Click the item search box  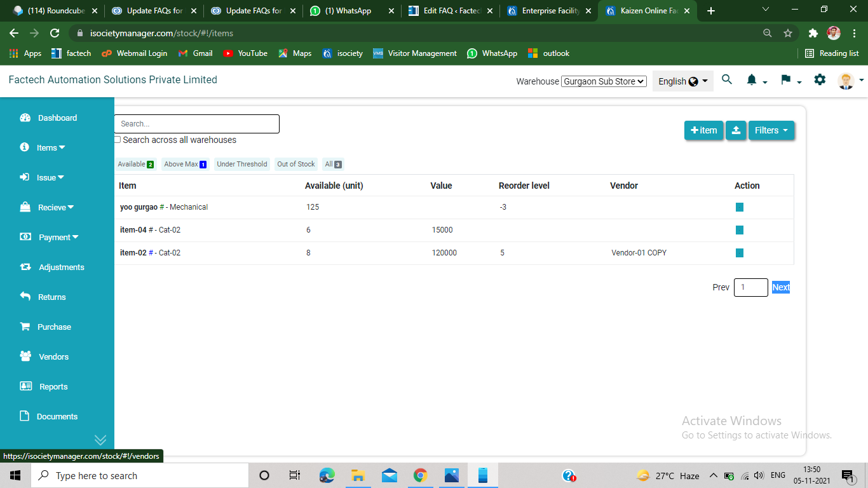click(196, 124)
